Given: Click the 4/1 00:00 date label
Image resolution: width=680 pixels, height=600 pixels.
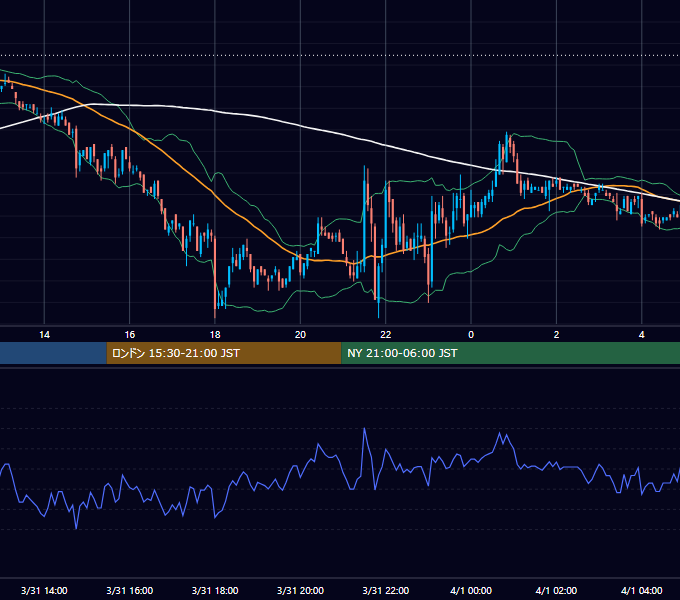Looking at the screenshot, I should 471,590.
